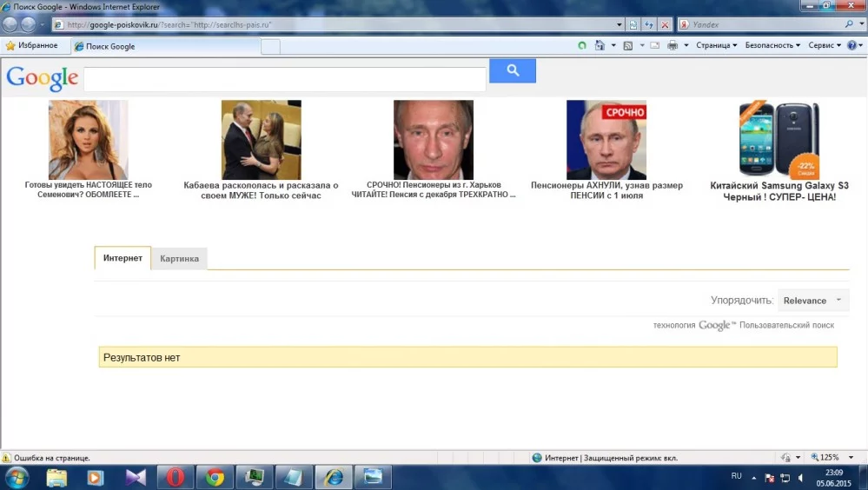
Task: Expand the feeds dropdown arrow
Action: [x=642, y=45]
